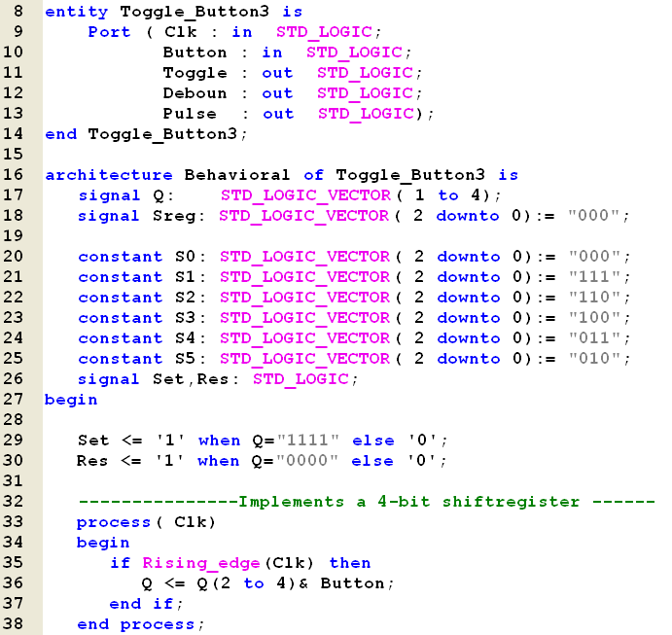The image size is (672, 635).
Task: Click 'Button' port name on line 10
Action: pos(195,53)
